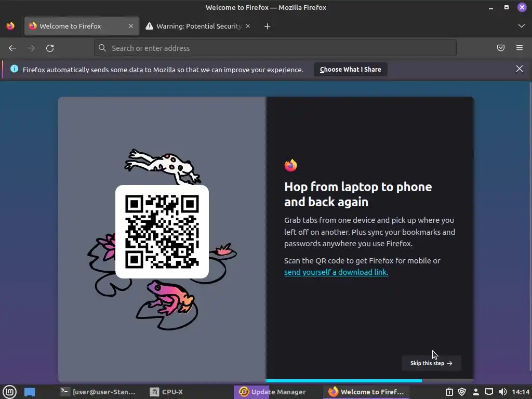
Task: Open the update shield tray icon
Action: 462,392
